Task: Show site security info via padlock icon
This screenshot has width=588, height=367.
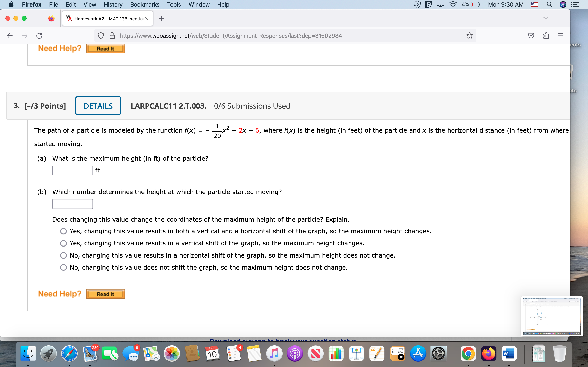Action: pos(112,36)
